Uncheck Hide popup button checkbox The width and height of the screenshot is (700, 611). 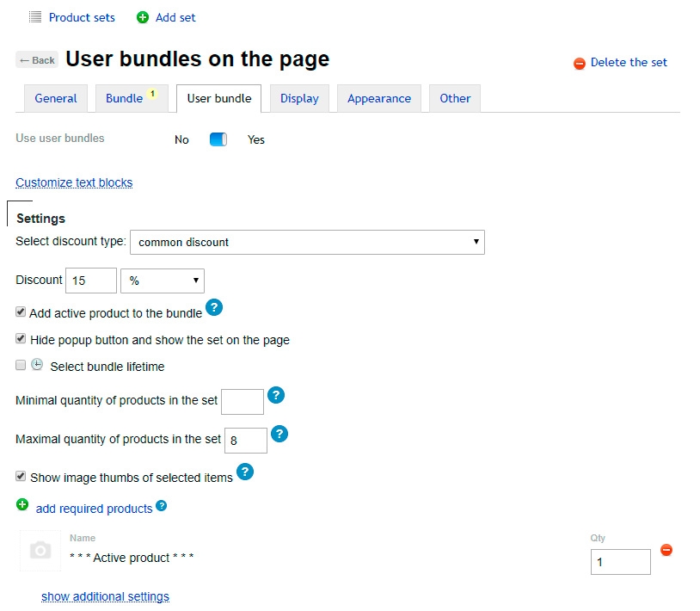(x=21, y=339)
